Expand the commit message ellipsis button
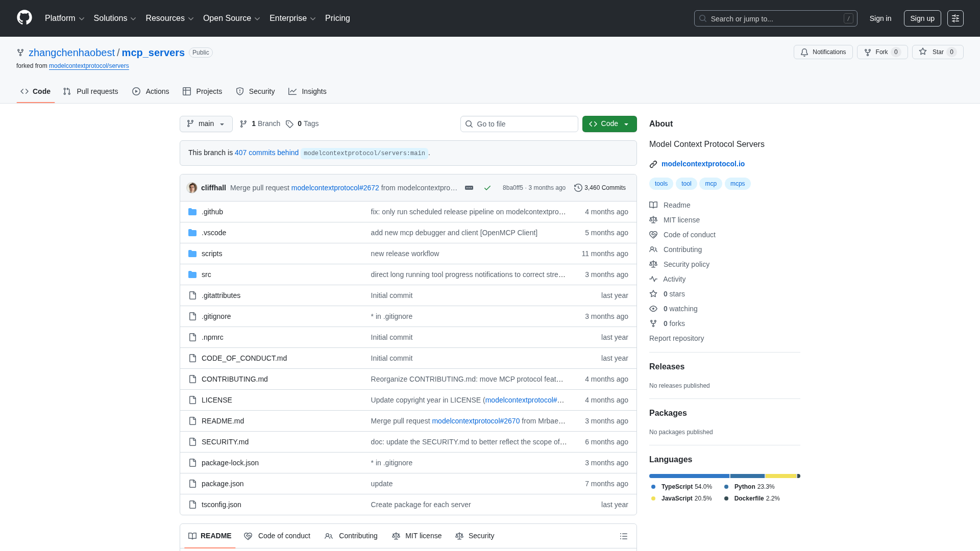Viewport: 980px width, 551px height. click(x=469, y=188)
